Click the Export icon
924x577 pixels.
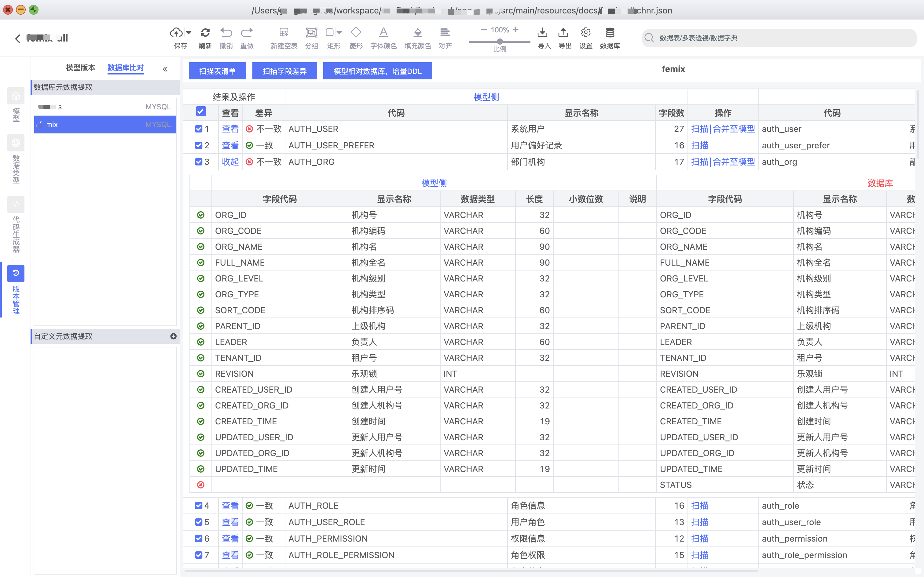click(563, 32)
